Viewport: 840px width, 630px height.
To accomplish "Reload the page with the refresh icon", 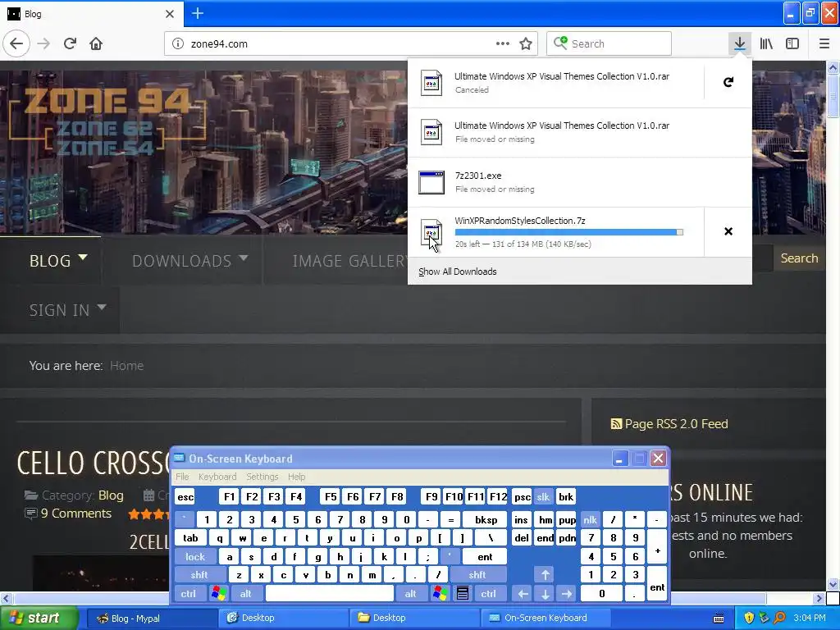I will click(70, 44).
